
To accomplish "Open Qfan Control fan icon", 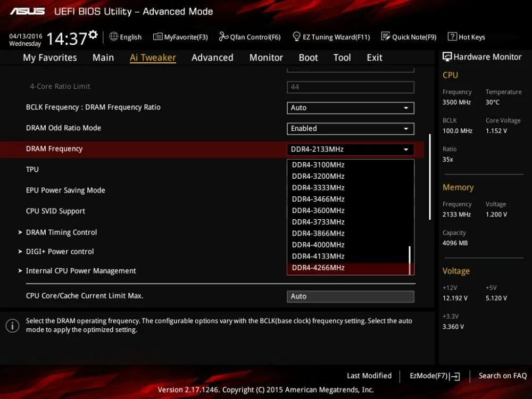I will pos(223,36).
